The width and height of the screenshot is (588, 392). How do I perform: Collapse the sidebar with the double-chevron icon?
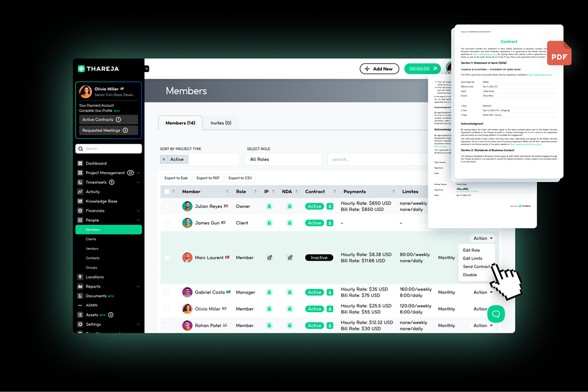pos(147,69)
